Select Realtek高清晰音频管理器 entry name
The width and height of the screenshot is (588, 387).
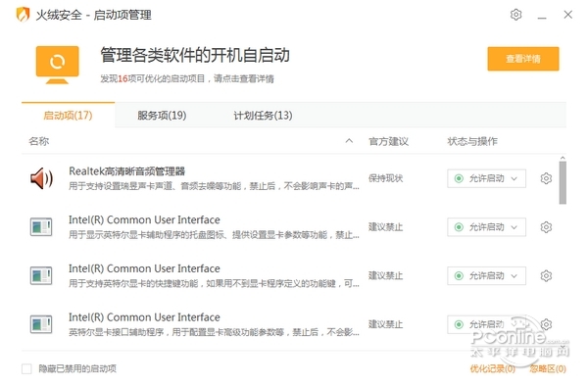pos(126,171)
